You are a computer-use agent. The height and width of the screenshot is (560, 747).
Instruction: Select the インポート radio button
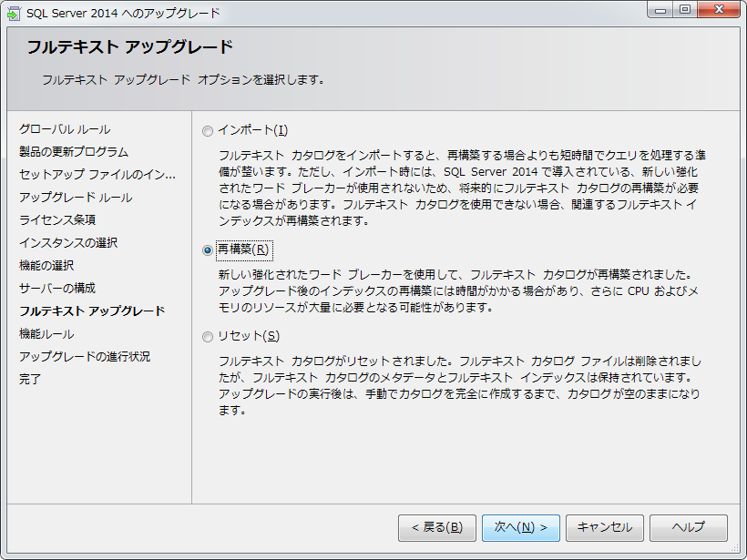(208, 130)
